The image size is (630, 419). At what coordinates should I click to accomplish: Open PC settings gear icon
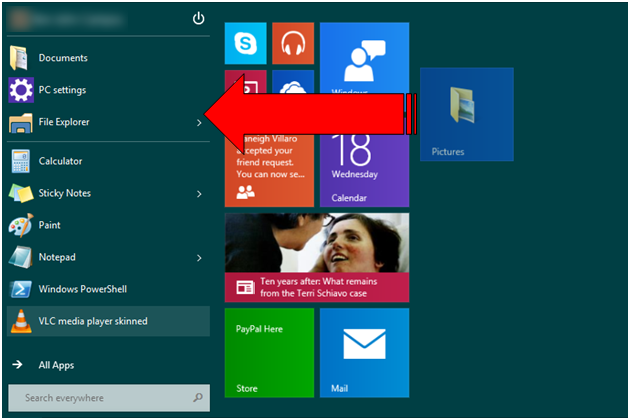pyautogui.click(x=21, y=90)
